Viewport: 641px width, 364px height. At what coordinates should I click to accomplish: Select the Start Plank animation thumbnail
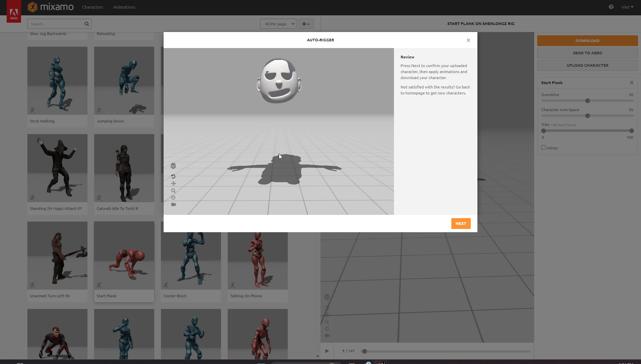pos(124,256)
